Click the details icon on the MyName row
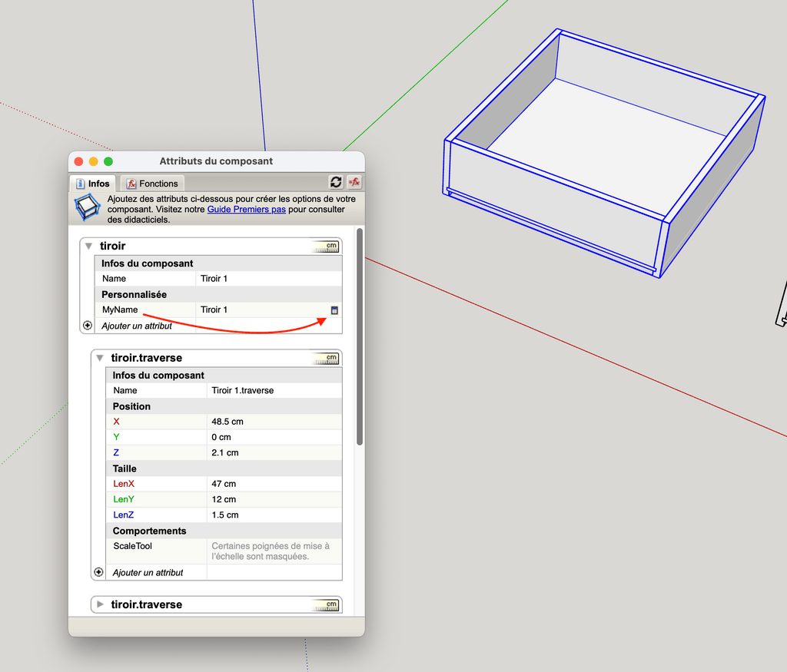787x672 pixels. click(334, 310)
